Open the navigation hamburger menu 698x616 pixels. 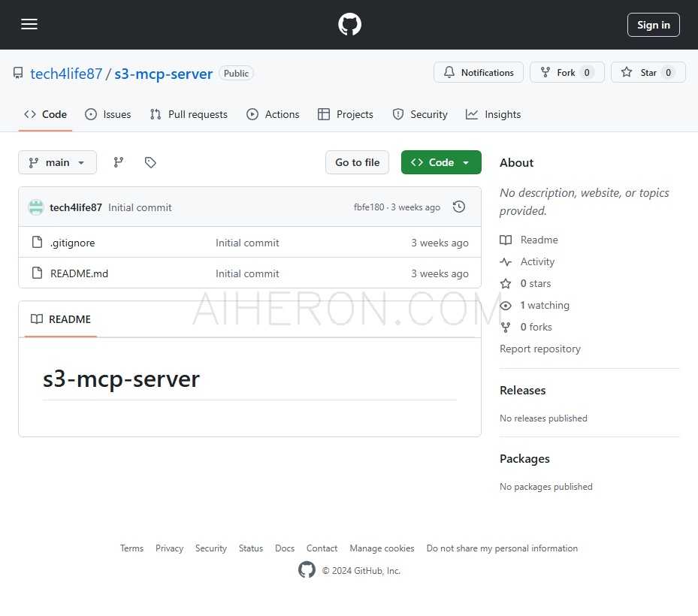[29, 24]
